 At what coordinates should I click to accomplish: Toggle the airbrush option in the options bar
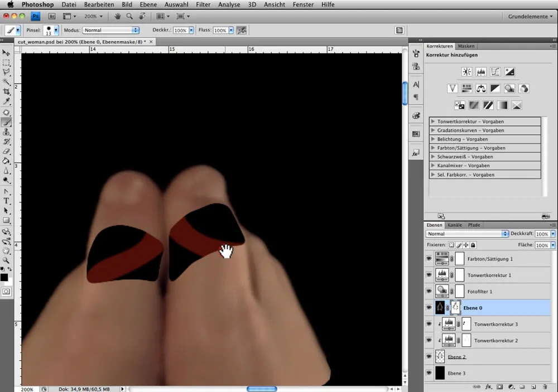[x=242, y=30]
